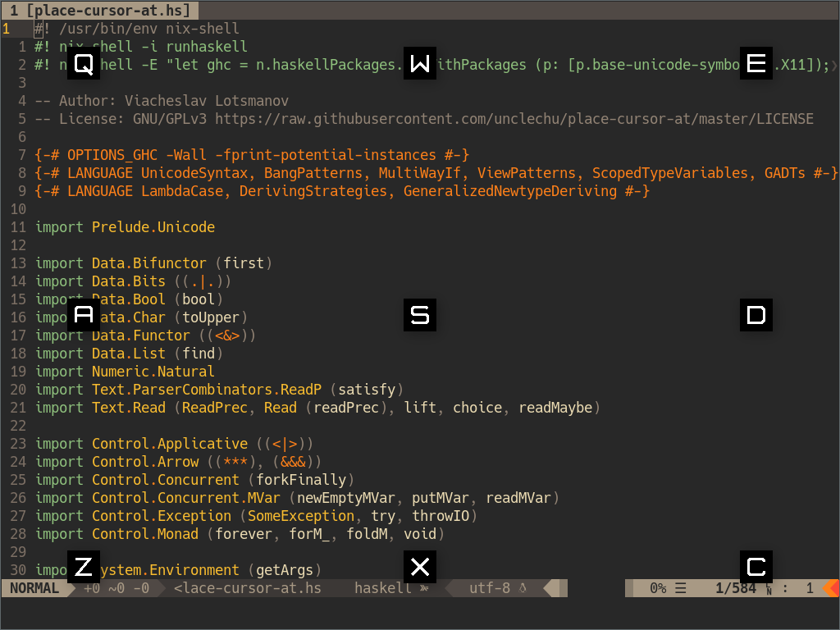This screenshot has width=840, height=630.
Task: Click Data.Bifunctor module name
Action: pos(149,263)
